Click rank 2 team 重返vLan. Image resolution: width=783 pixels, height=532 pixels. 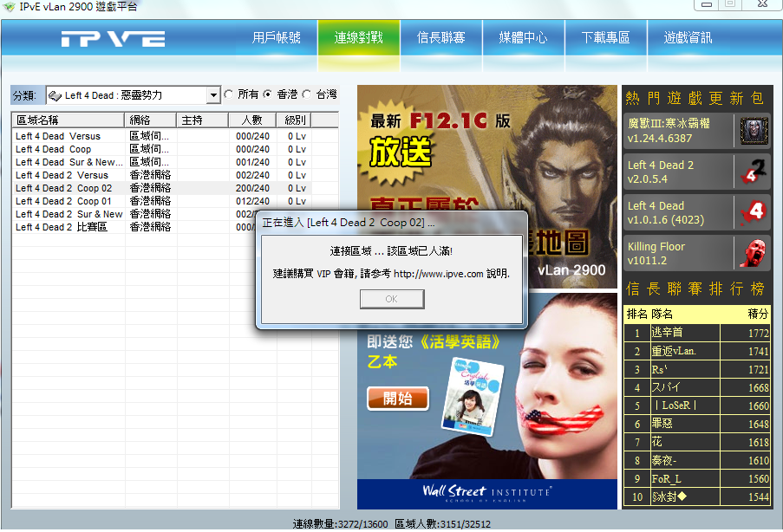pyautogui.click(x=674, y=351)
